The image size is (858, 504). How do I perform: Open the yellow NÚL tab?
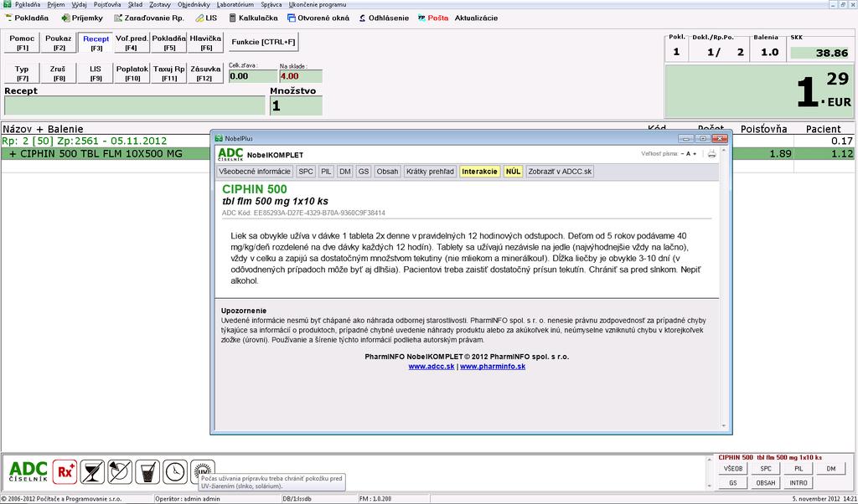pos(514,172)
